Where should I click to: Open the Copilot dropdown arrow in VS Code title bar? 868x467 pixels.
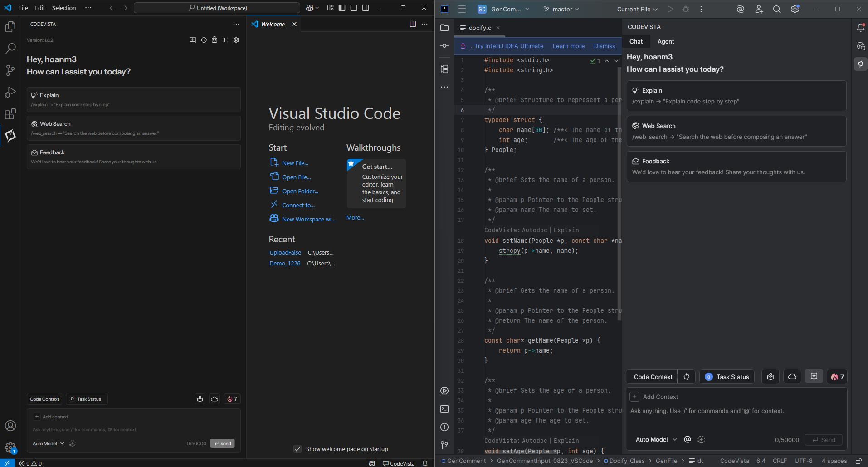[317, 8]
